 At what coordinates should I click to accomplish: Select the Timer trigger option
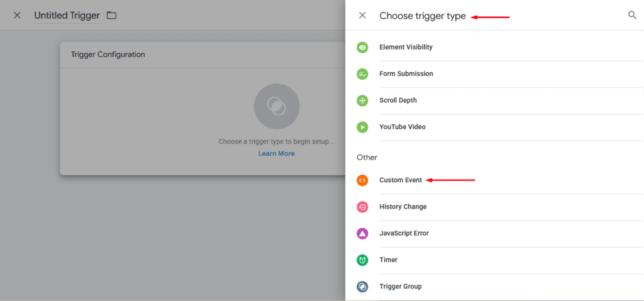click(x=389, y=260)
